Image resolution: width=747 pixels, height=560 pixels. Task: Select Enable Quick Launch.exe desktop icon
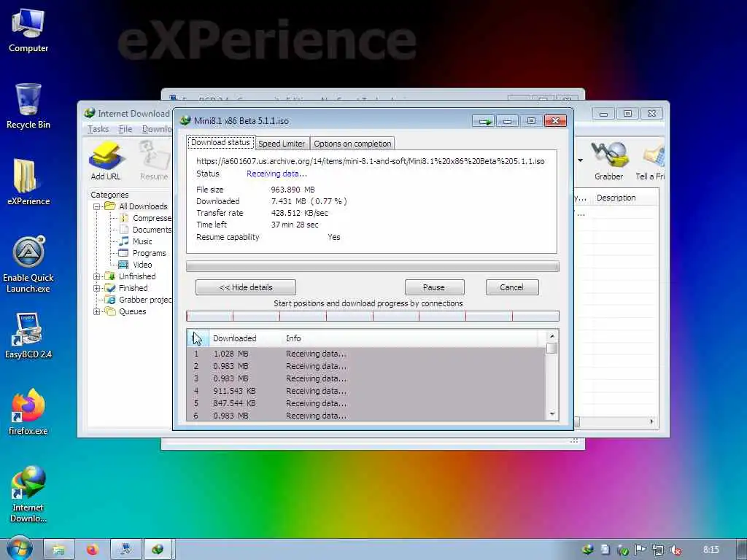tap(28, 264)
